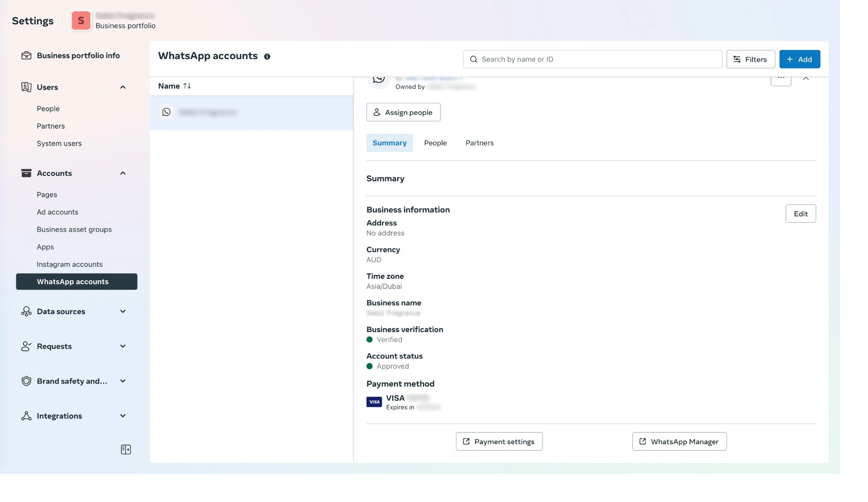
Task: Open WhatsApp Manager
Action: pyautogui.click(x=679, y=441)
